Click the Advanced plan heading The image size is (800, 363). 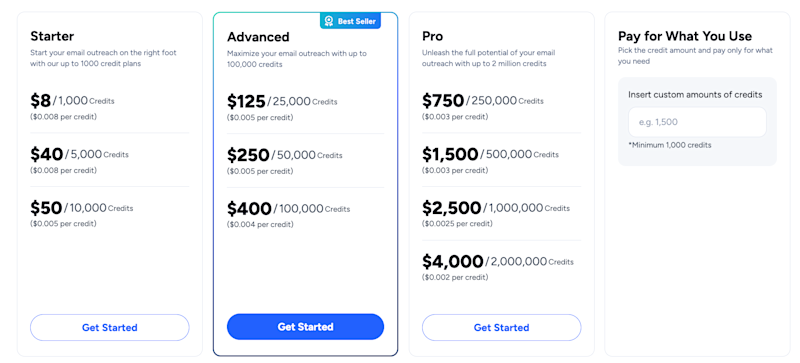(258, 37)
